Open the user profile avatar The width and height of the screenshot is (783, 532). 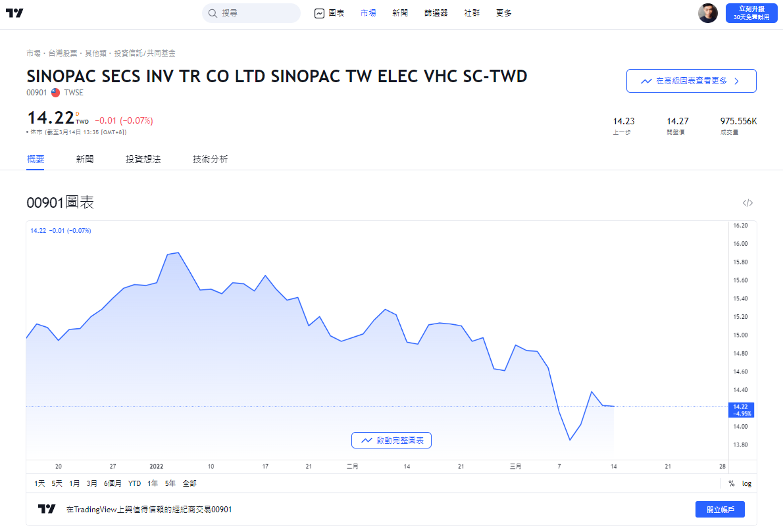tap(707, 13)
